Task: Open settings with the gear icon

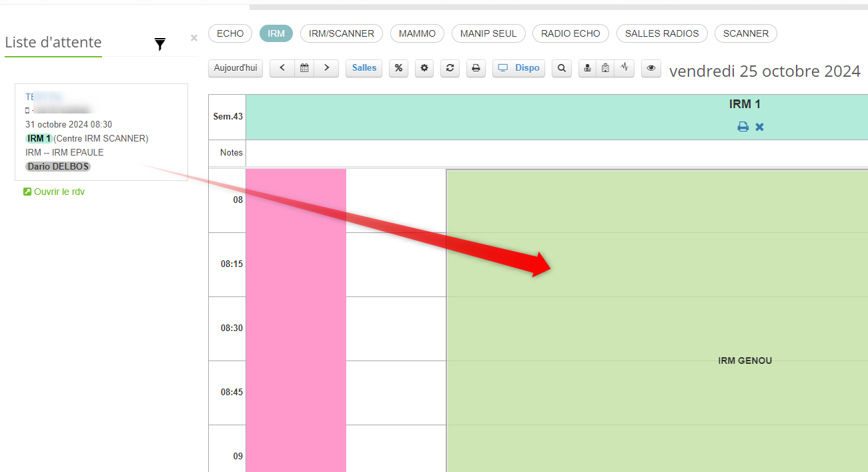Action: (x=424, y=68)
